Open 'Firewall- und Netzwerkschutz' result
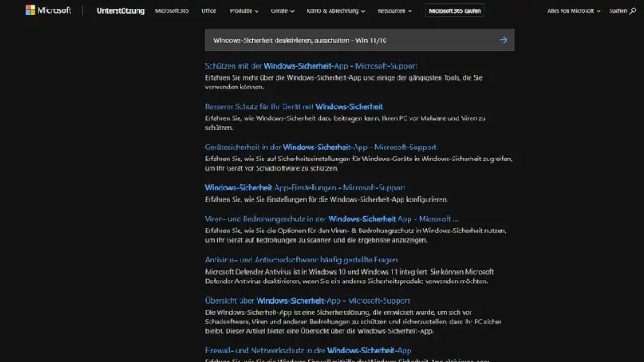This screenshot has height=362, width=644. point(308,351)
